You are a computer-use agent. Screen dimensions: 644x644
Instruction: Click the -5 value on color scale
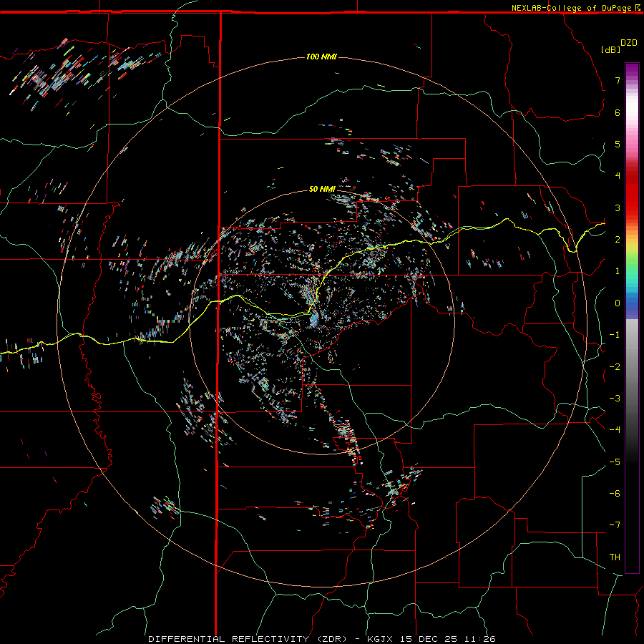615,462
